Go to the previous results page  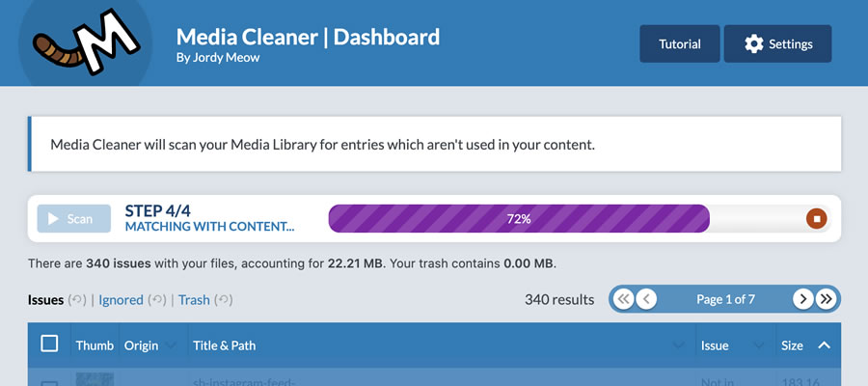(x=646, y=299)
